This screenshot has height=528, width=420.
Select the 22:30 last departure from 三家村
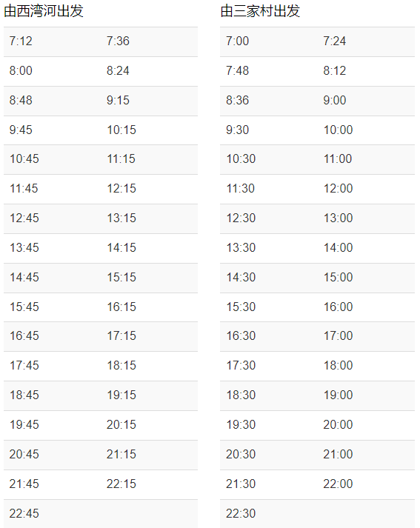[x=241, y=513]
